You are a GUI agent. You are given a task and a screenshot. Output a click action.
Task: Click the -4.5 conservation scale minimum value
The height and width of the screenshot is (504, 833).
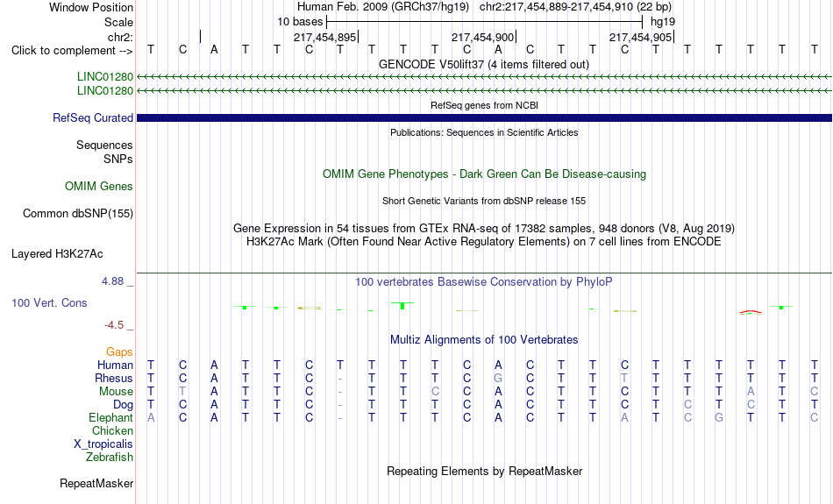[114, 325]
